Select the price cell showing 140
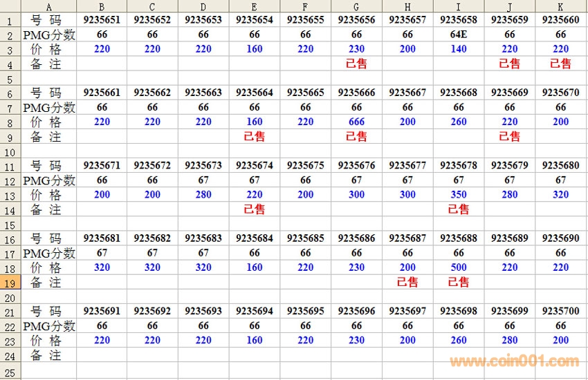588x380 pixels. pos(459,49)
